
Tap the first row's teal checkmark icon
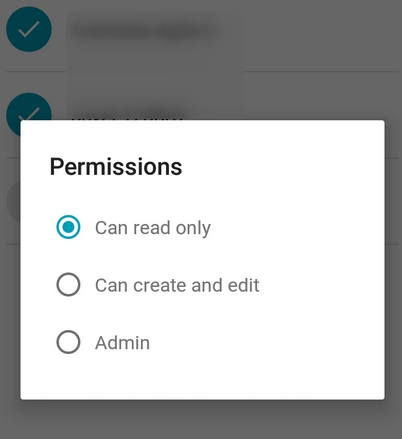click(x=29, y=29)
